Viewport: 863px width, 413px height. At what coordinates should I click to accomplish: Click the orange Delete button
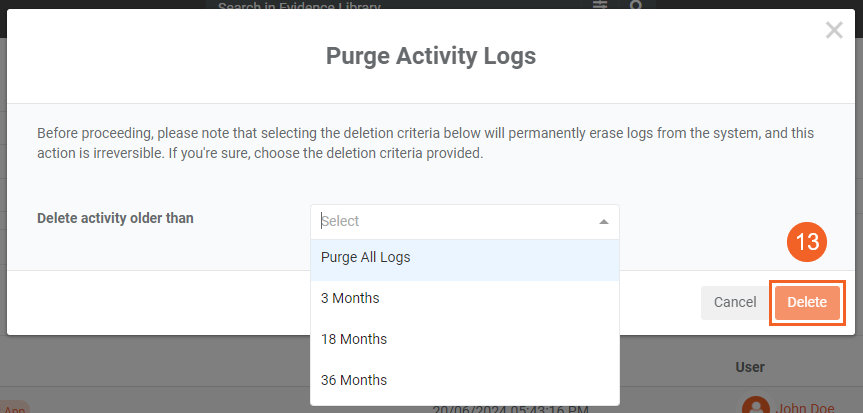(807, 302)
